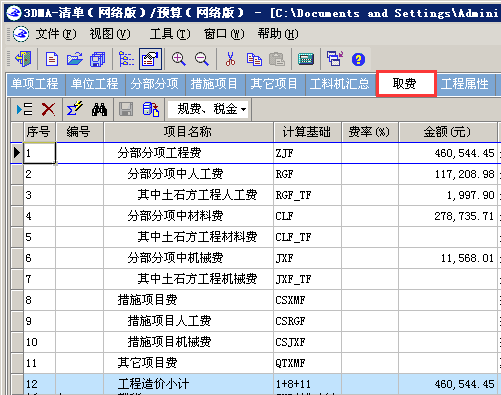The image size is (501, 395).
Task: Switch to the 单位工程 tab
Action: 95,84
